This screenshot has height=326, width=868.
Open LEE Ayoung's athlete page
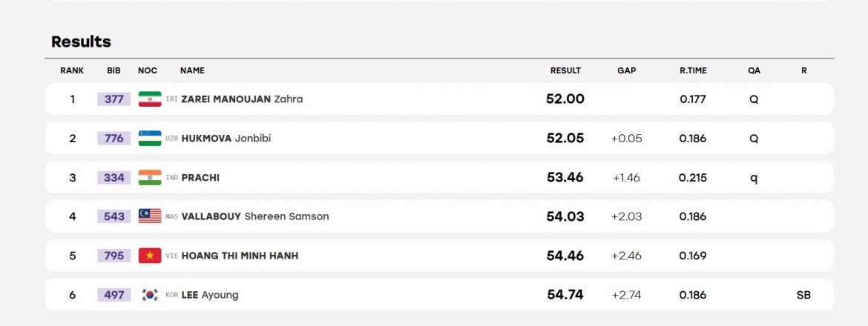210,295
